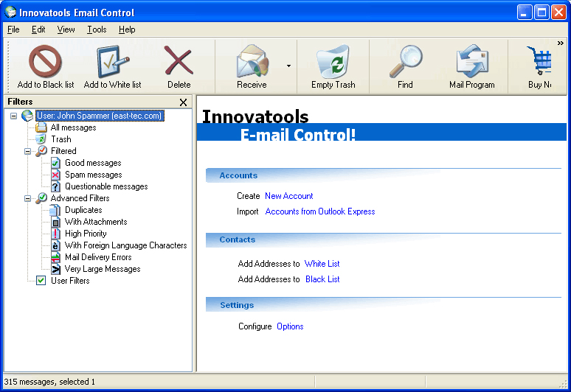Click the globe icon beside John Spammer
The height and width of the screenshot is (392, 571).
27,116
